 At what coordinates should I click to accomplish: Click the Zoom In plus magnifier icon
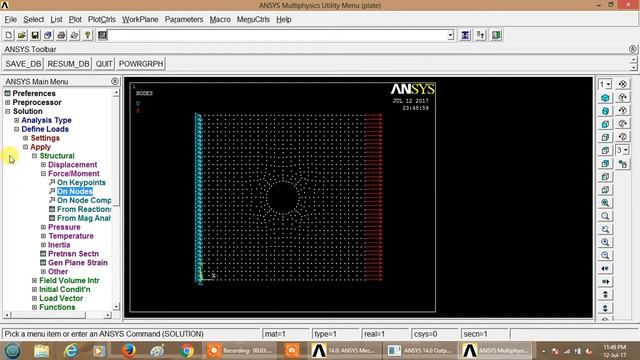click(x=605, y=242)
